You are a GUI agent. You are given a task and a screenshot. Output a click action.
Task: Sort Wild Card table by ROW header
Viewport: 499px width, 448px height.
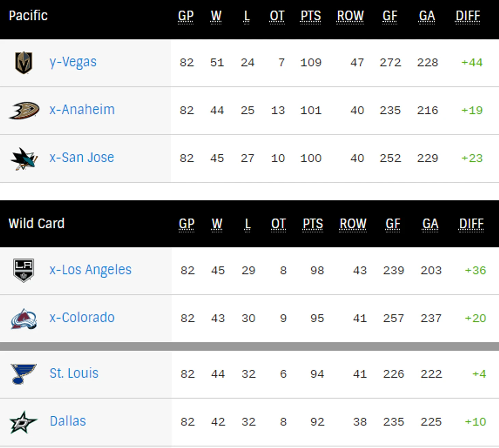coord(353,224)
